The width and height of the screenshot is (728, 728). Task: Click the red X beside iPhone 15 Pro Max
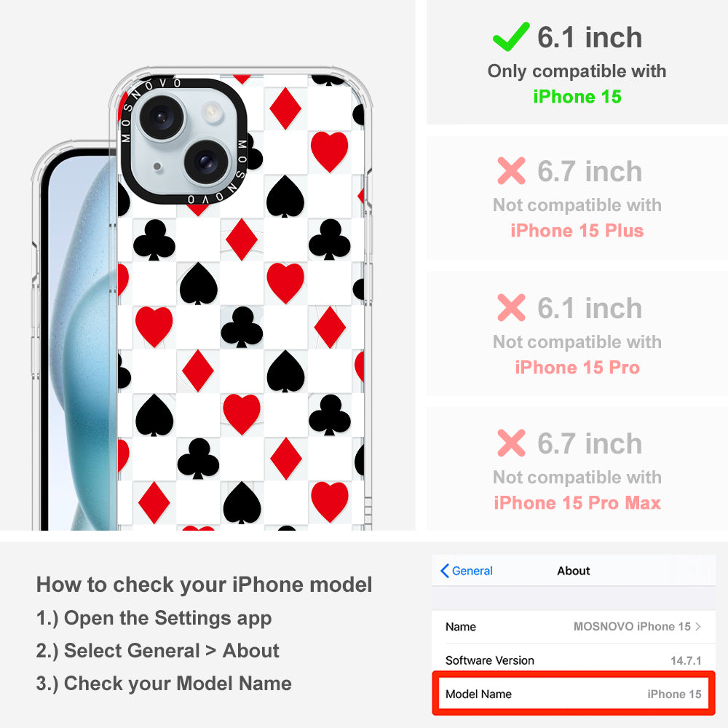point(511,443)
